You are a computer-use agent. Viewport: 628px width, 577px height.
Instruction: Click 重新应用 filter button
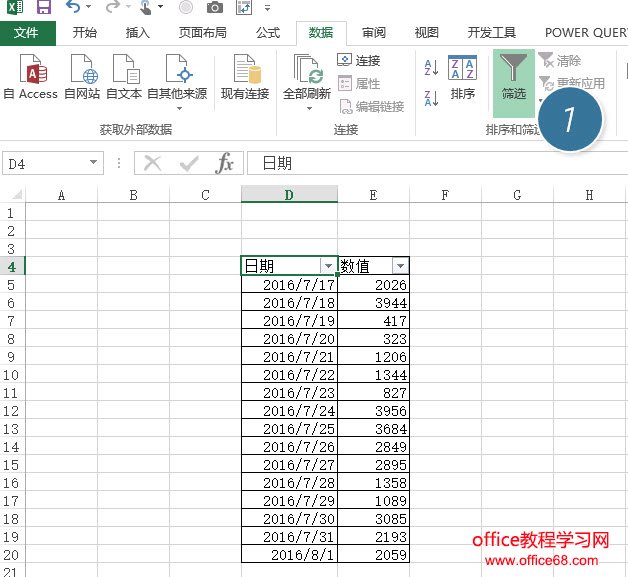[x=572, y=83]
